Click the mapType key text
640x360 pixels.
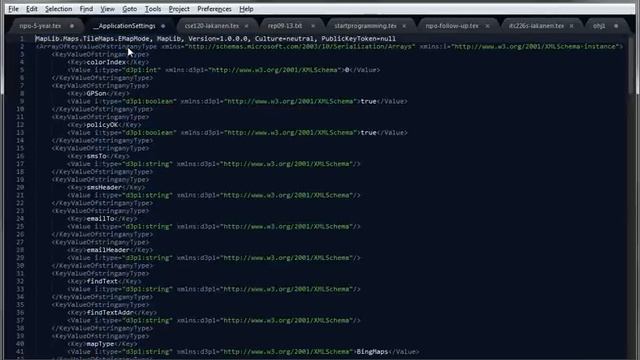click(100, 344)
